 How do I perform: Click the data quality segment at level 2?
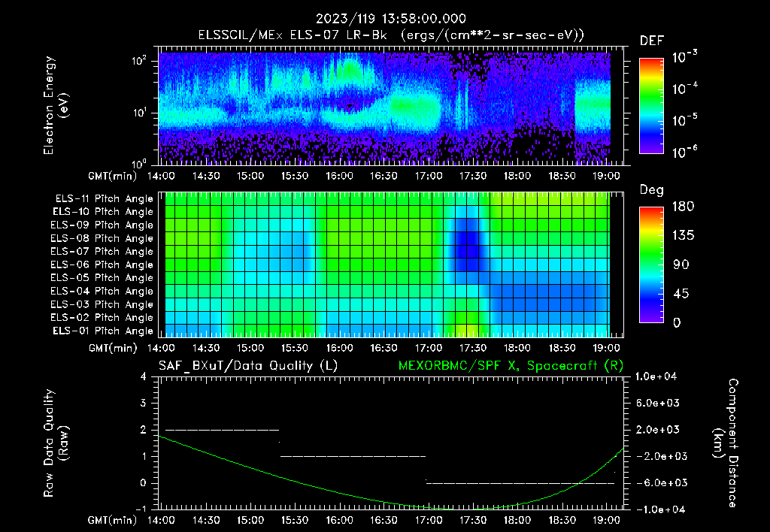[222, 430]
